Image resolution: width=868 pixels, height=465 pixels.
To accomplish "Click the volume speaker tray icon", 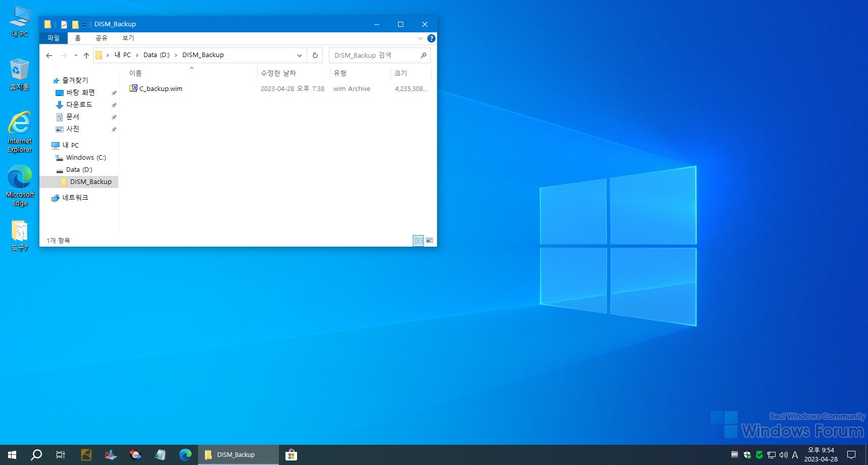I will pyautogui.click(x=783, y=455).
